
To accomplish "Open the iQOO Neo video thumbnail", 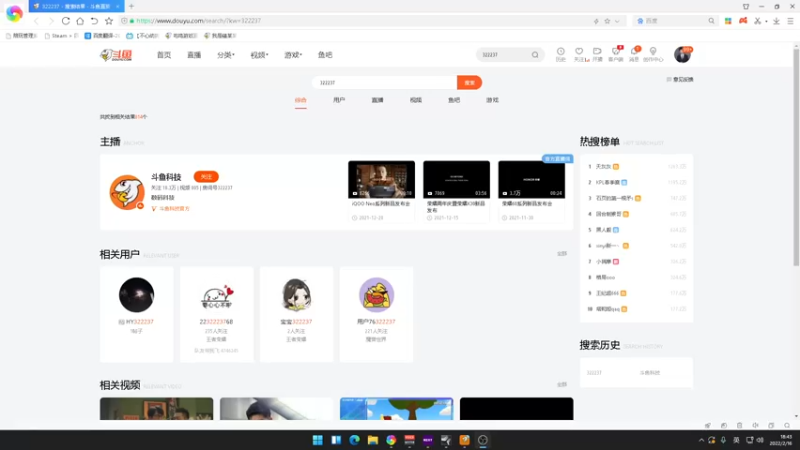I will coord(381,180).
